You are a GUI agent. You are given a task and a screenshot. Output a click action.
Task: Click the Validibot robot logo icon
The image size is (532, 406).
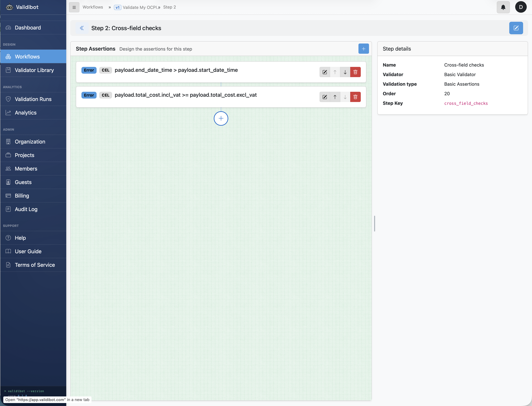(9, 7)
